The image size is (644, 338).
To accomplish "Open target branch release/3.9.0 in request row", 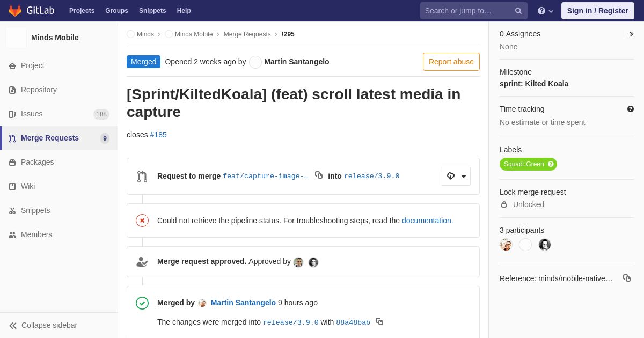I will (x=371, y=176).
